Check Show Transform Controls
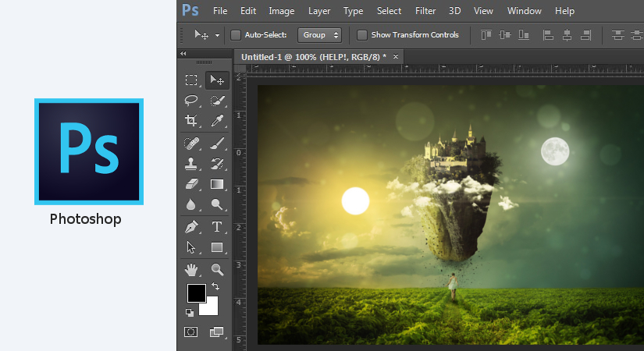Screen dimensions: 644x351 [362, 35]
